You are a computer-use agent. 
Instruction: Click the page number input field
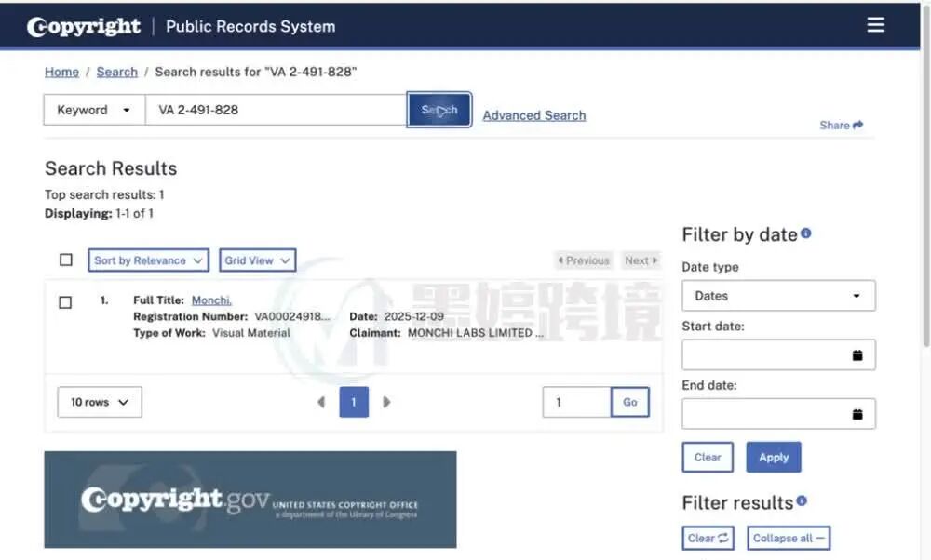(x=576, y=402)
